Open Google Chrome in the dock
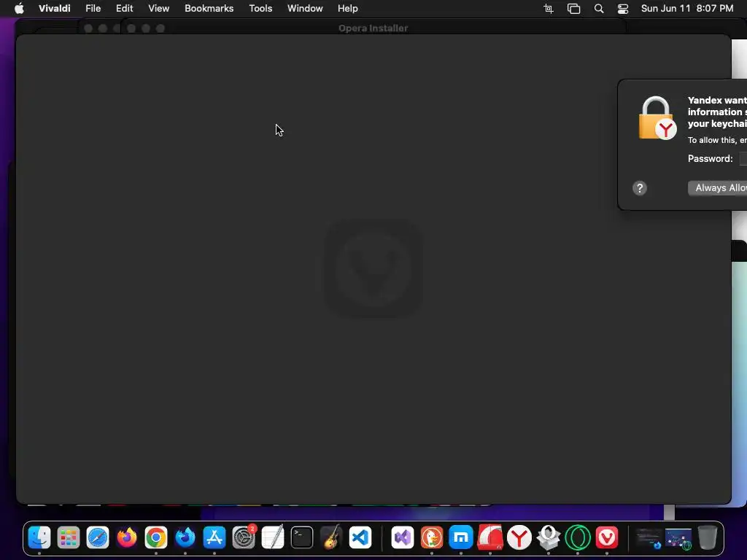This screenshot has height=560, width=747. pos(156,537)
